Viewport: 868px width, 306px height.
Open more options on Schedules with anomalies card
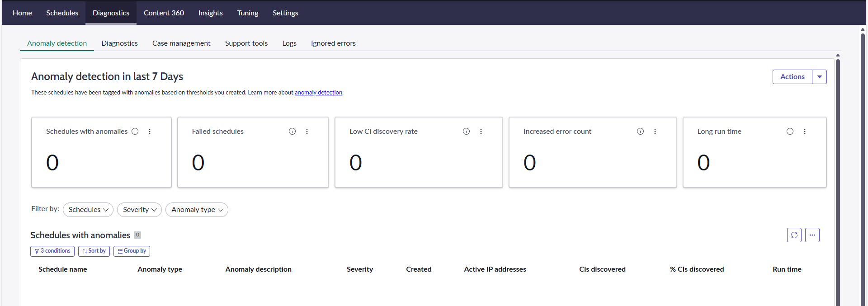pos(150,132)
